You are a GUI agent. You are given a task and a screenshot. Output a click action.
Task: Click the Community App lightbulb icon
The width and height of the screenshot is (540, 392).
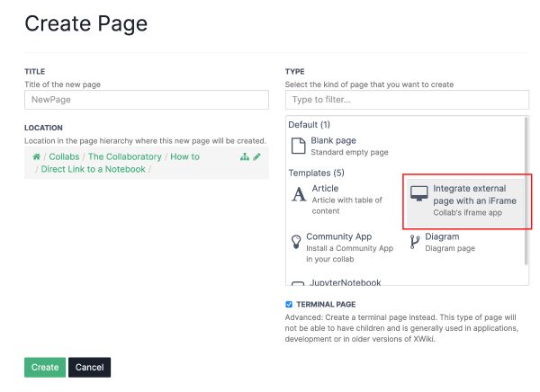point(296,242)
